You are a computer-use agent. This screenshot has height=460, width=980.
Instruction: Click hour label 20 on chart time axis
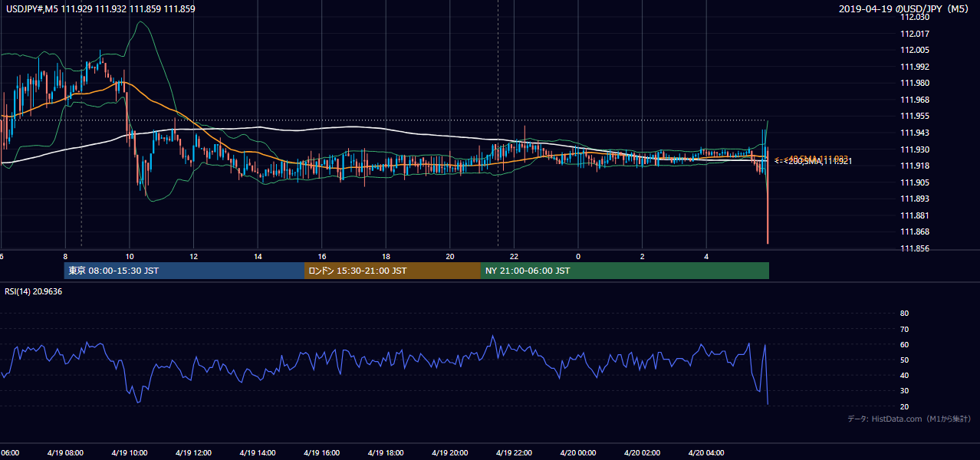pyautogui.click(x=450, y=257)
